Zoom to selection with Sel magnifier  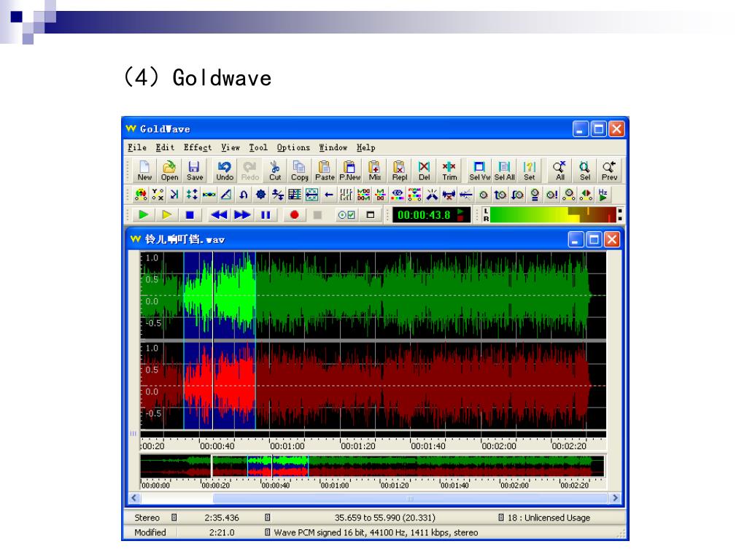pos(584,171)
